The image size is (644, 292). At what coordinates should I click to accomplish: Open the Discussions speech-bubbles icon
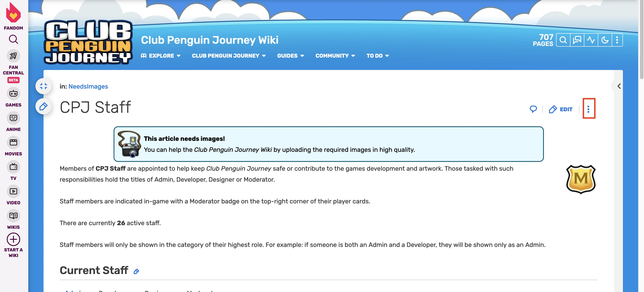pos(577,40)
